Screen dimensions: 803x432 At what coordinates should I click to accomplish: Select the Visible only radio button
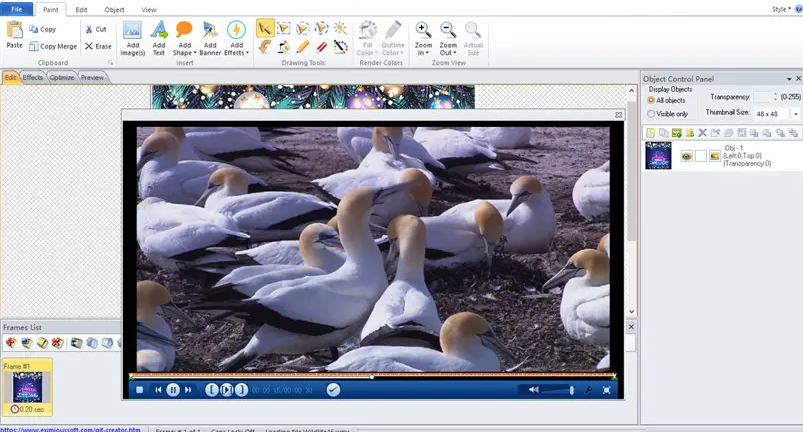(x=652, y=114)
